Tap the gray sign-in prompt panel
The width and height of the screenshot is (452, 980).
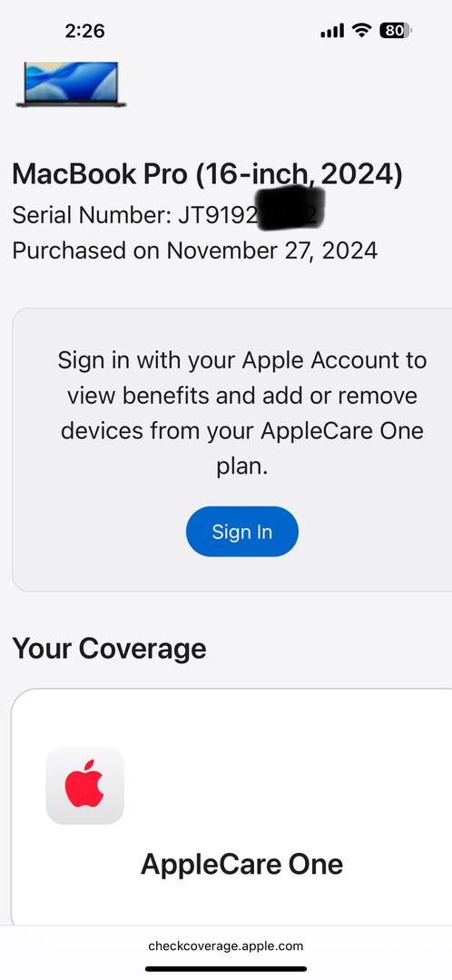pos(232,449)
